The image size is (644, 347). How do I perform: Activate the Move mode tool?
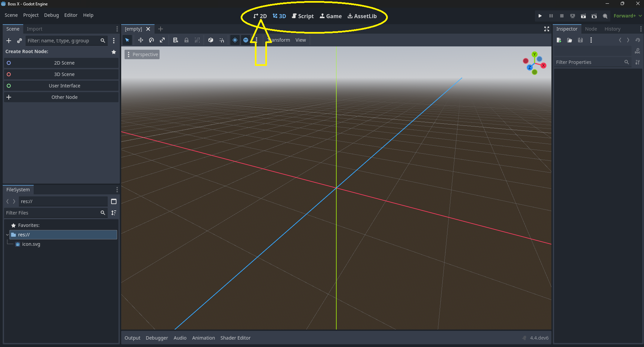[x=141, y=40]
